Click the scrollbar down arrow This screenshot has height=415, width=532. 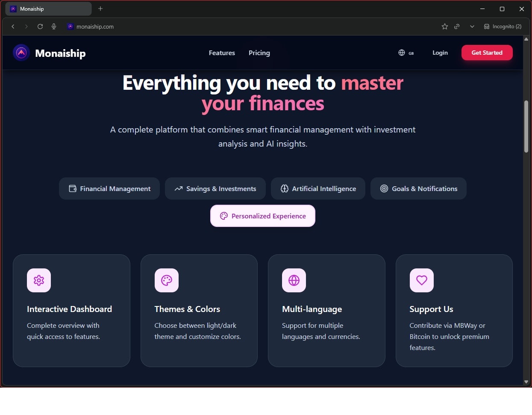(x=526, y=382)
